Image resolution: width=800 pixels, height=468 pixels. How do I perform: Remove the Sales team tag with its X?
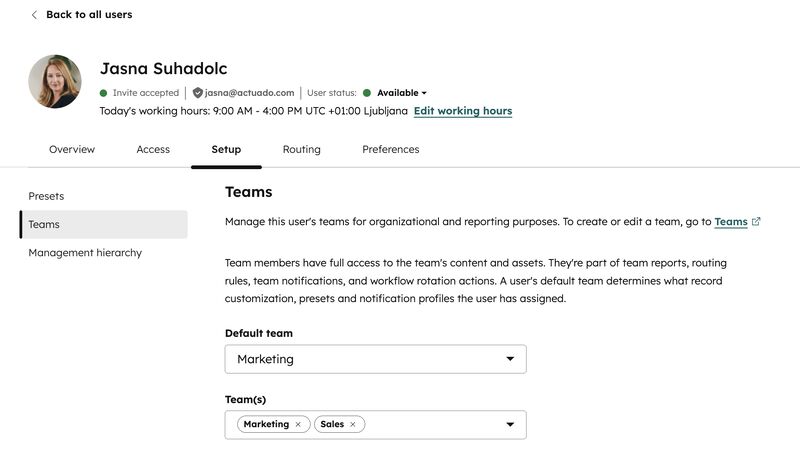(353, 425)
